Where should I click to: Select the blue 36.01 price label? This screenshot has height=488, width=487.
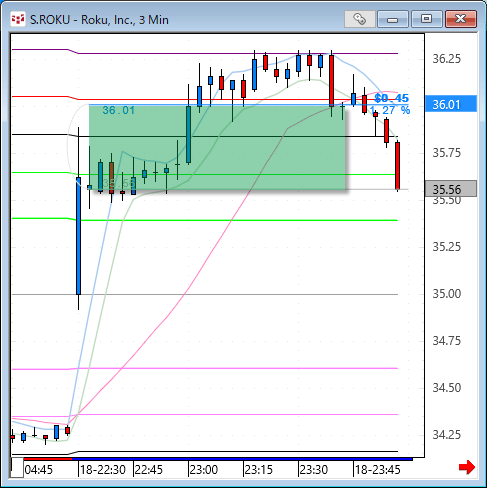pos(451,104)
